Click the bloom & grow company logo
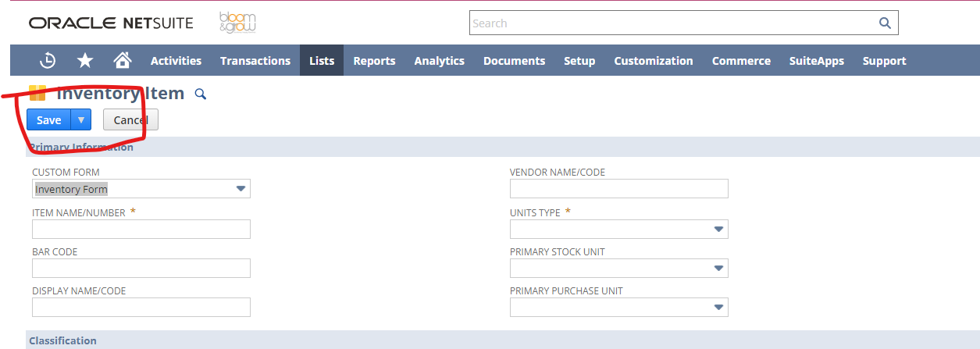 click(237, 23)
